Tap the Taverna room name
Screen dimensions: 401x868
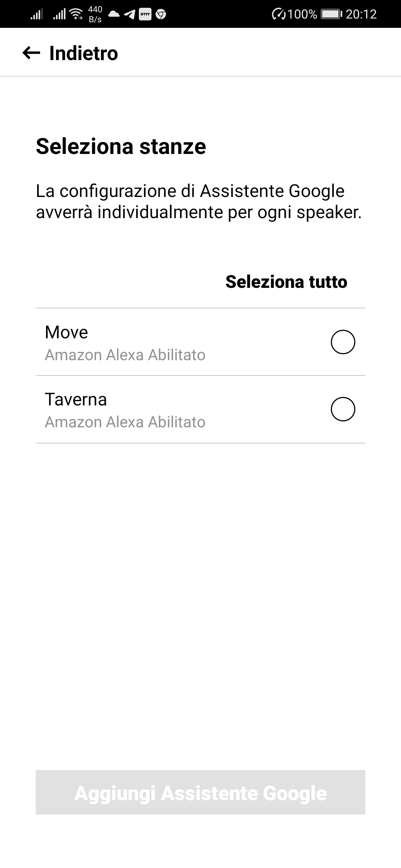coord(76,400)
